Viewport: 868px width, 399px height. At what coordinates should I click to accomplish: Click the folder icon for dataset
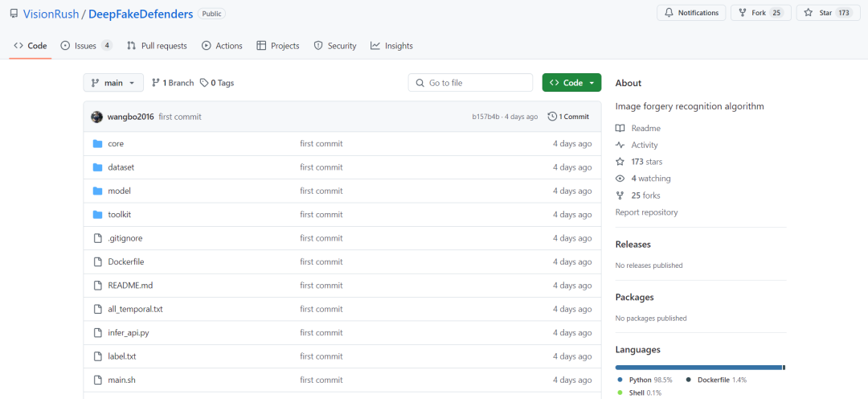[x=98, y=167]
